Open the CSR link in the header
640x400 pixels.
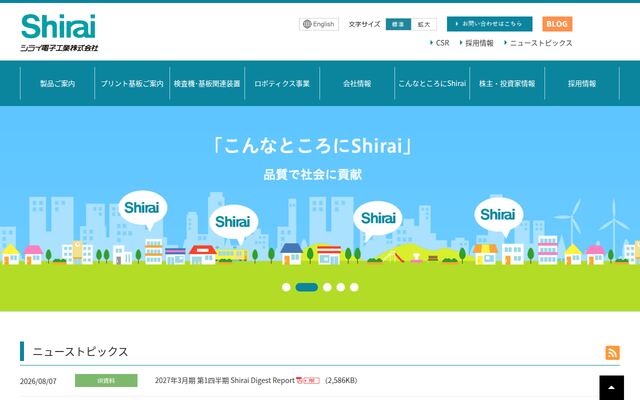pos(440,43)
